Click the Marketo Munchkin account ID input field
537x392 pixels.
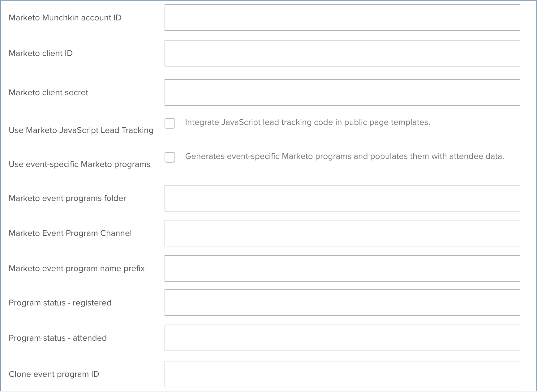pos(342,18)
